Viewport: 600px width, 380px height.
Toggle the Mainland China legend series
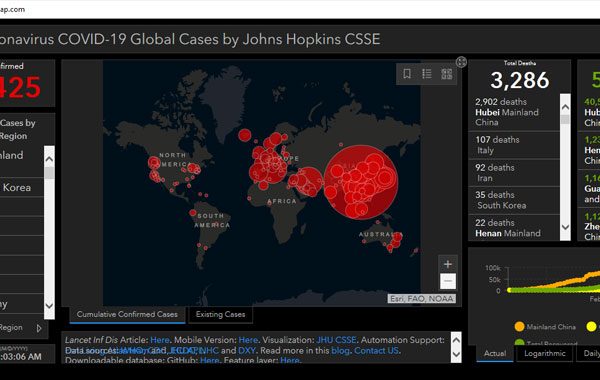click(545, 327)
